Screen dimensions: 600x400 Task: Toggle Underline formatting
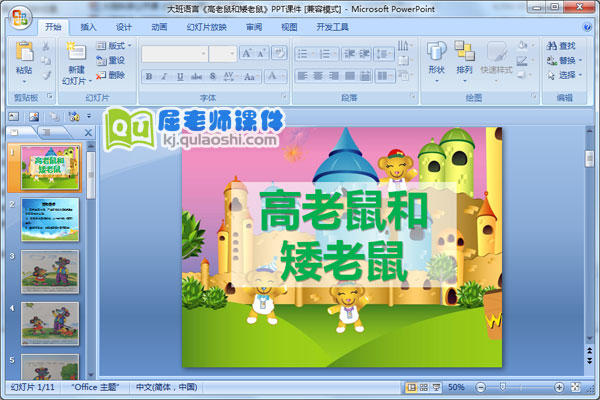point(178,76)
